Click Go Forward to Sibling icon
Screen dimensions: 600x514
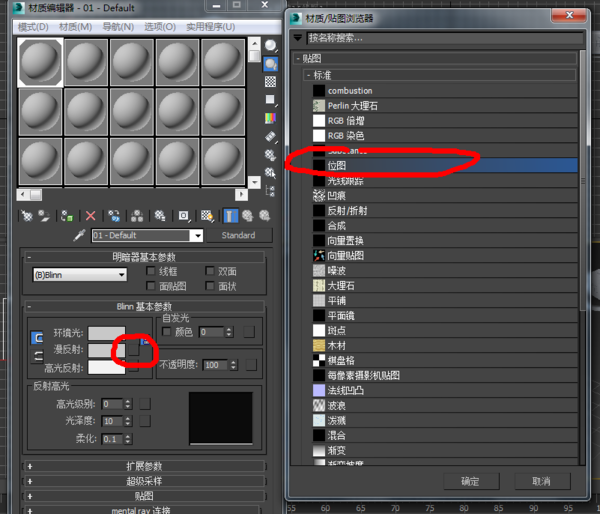[265, 216]
